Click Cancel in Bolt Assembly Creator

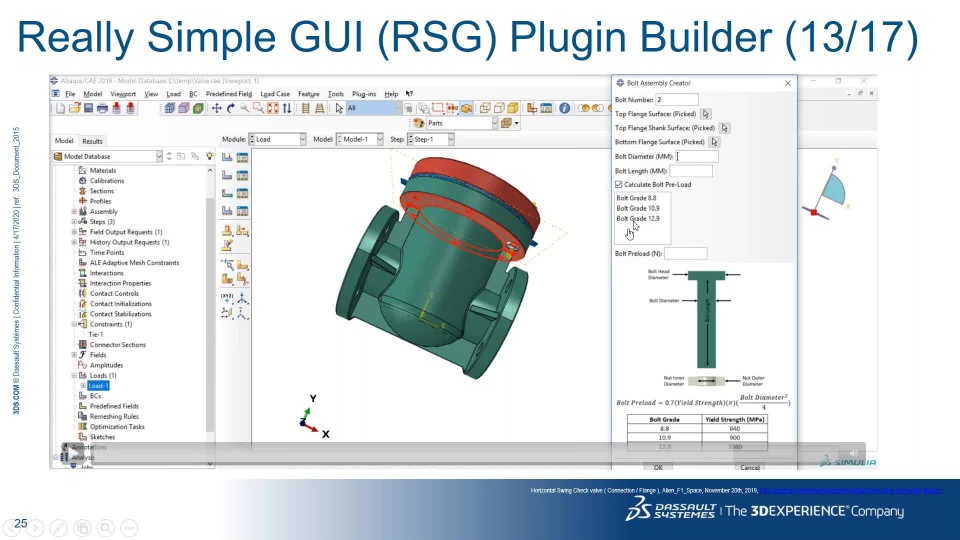(750, 467)
